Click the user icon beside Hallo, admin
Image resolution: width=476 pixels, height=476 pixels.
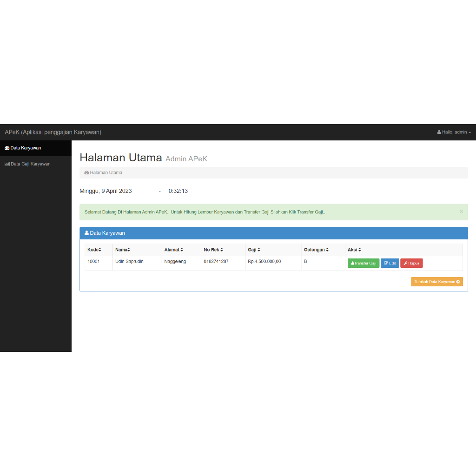(x=439, y=132)
